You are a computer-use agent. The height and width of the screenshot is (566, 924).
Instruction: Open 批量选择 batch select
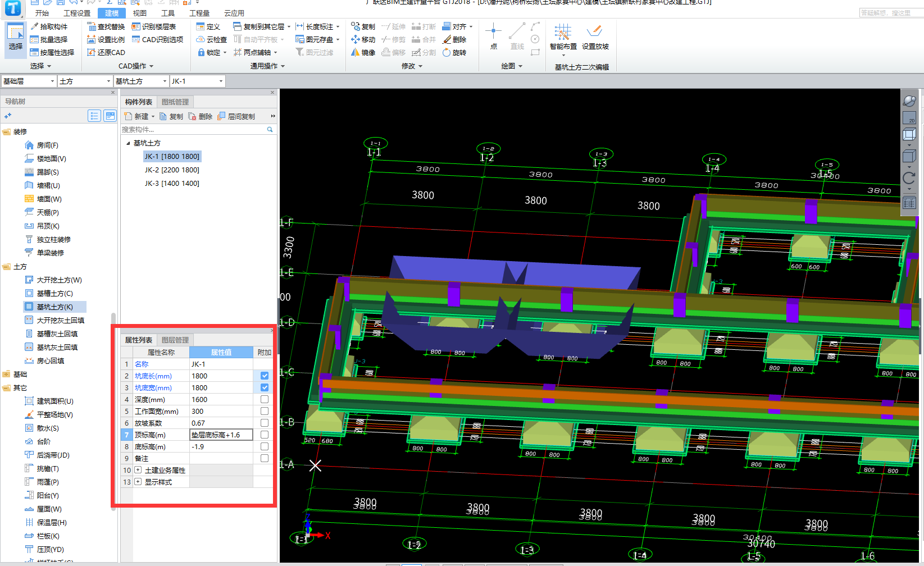point(49,39)
